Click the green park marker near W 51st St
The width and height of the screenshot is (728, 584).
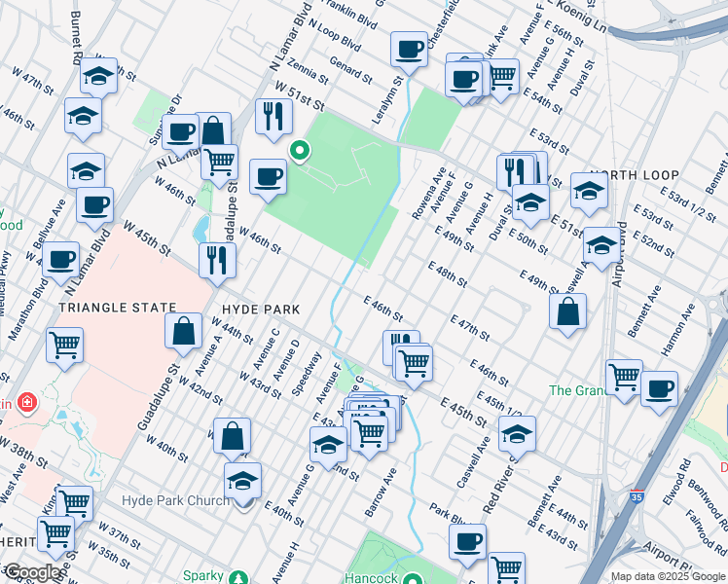coord(301,151)
